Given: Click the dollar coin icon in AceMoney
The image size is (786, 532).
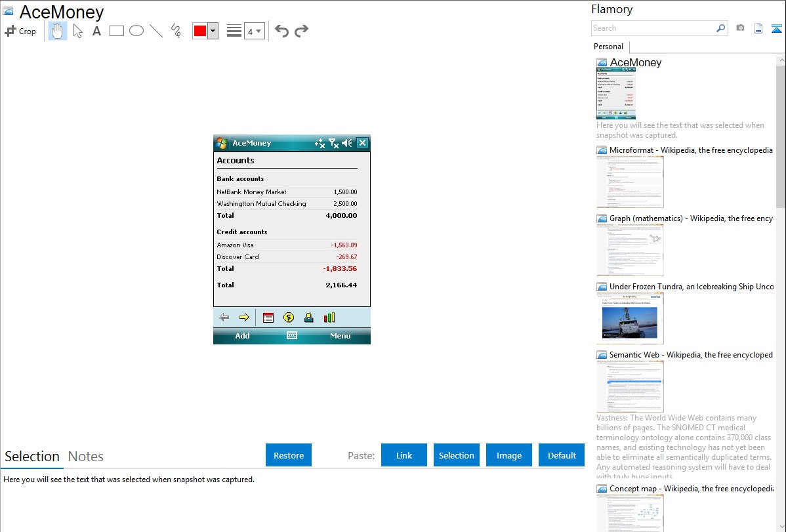Looking at the screenshot, I should click(289, 317).
